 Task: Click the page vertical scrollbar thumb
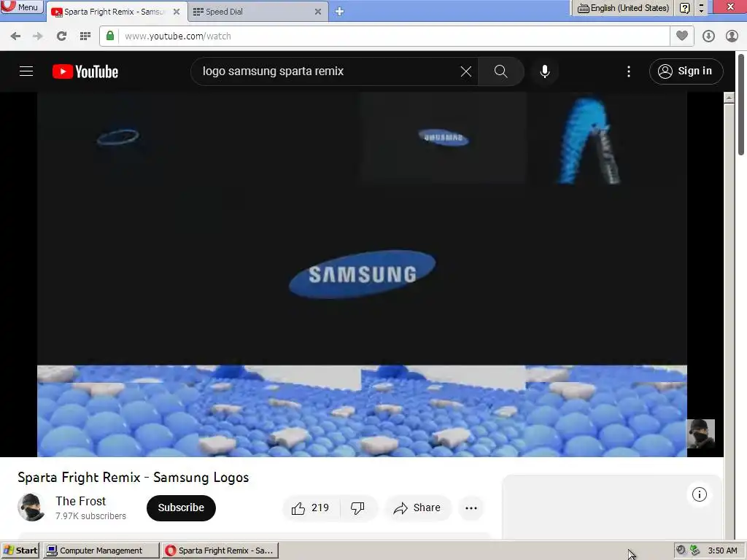(741, 105)
